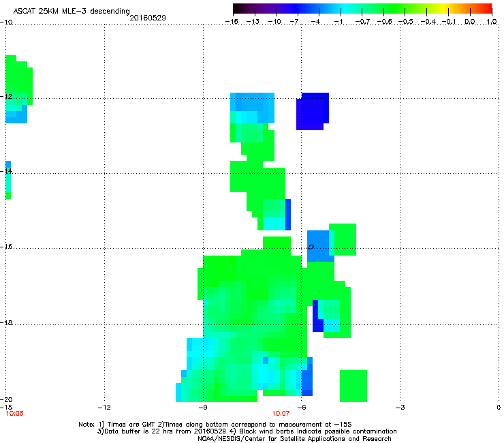The image size is (504, 443).
Task: Click the isolated green square at bottom right
Action: pos(353,386)
